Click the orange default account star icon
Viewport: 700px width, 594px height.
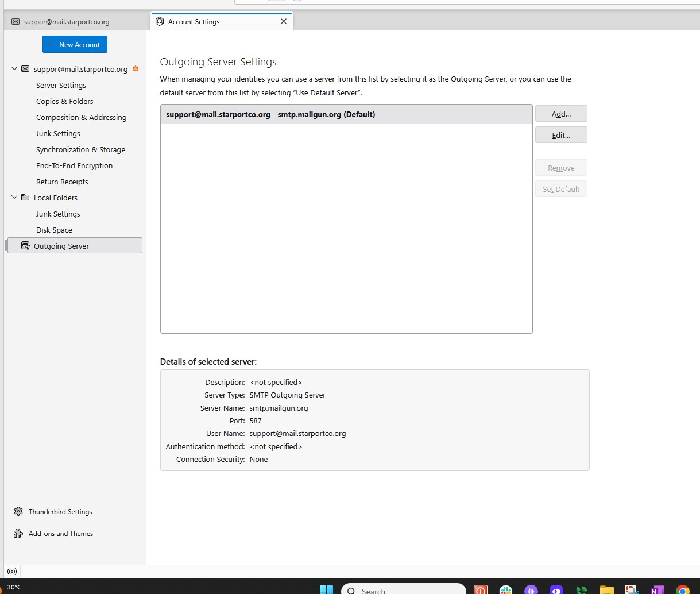coord(136,68)
